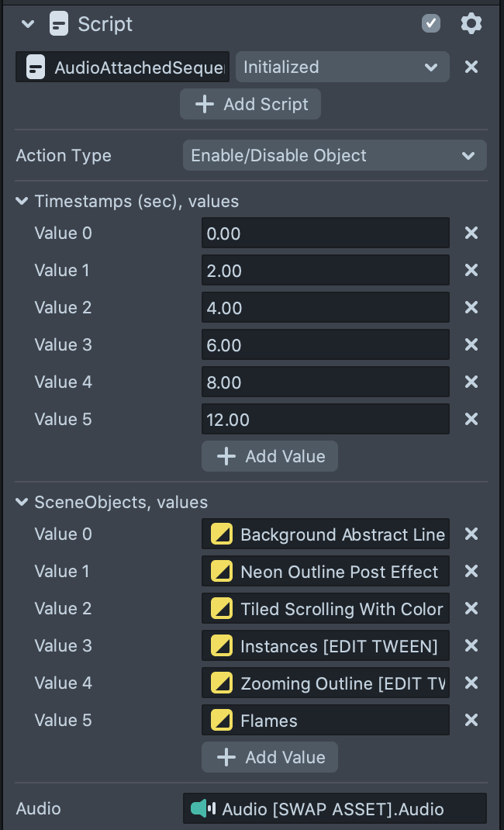
Task: Click the Value 2 timestamp field 4.00
Action: (x=325, y=307)
